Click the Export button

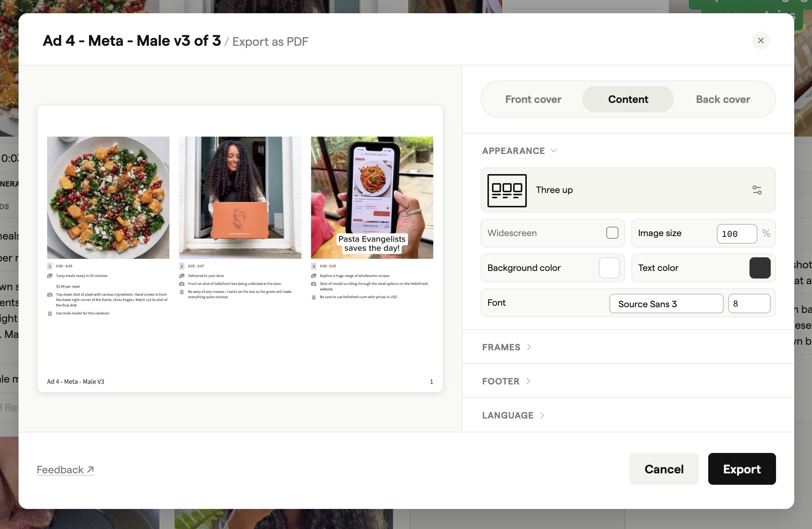(x=742, y=469)
